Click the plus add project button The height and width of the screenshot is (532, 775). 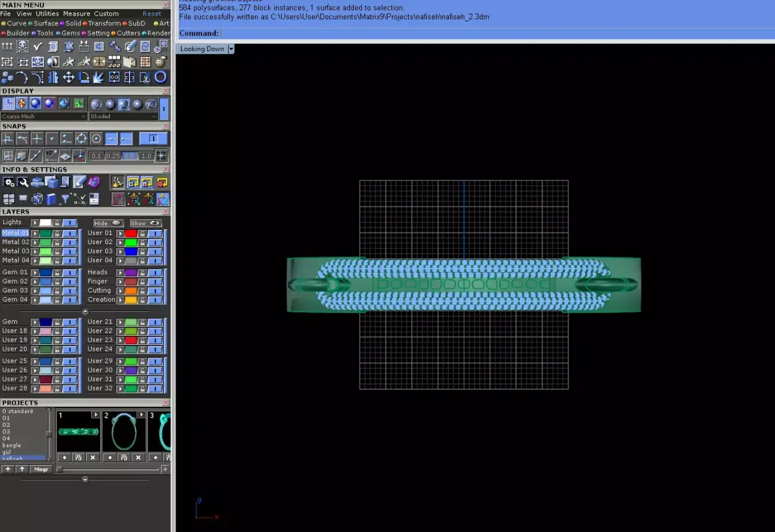[8, 469]
